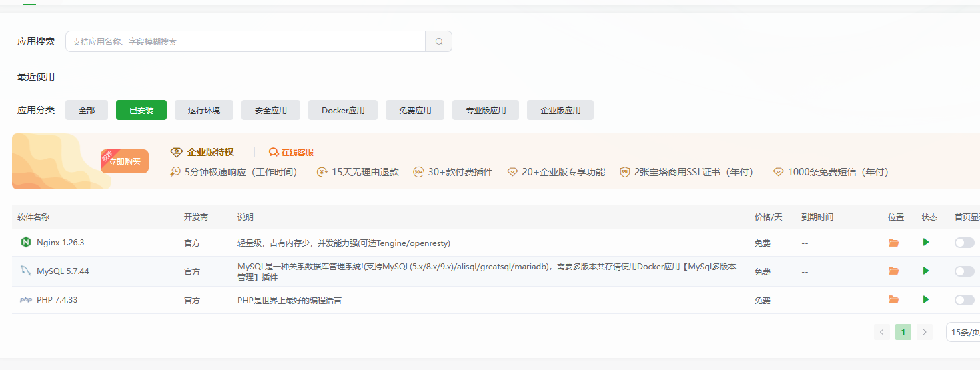Image resolution: width=980 pixels, height=370 pixels.
Task: Click the PHP是世界上最好的编程语言 description
Action: [290, 301]
